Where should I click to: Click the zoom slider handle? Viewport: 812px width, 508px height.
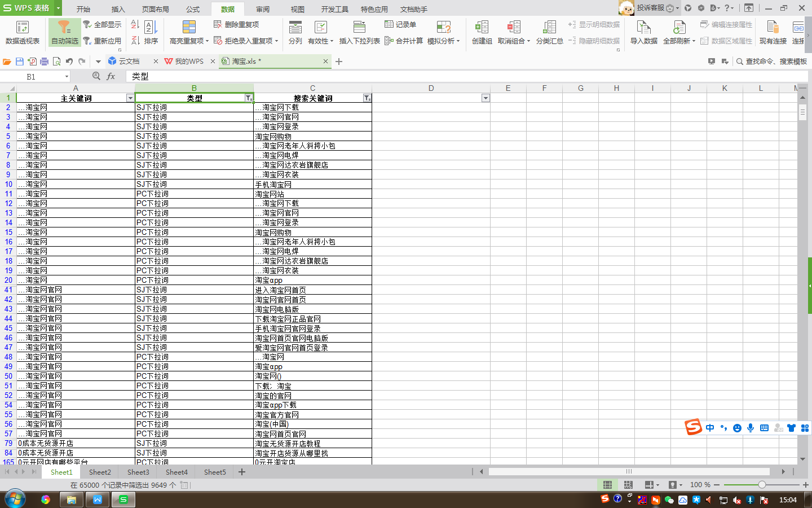pos(762,485)
